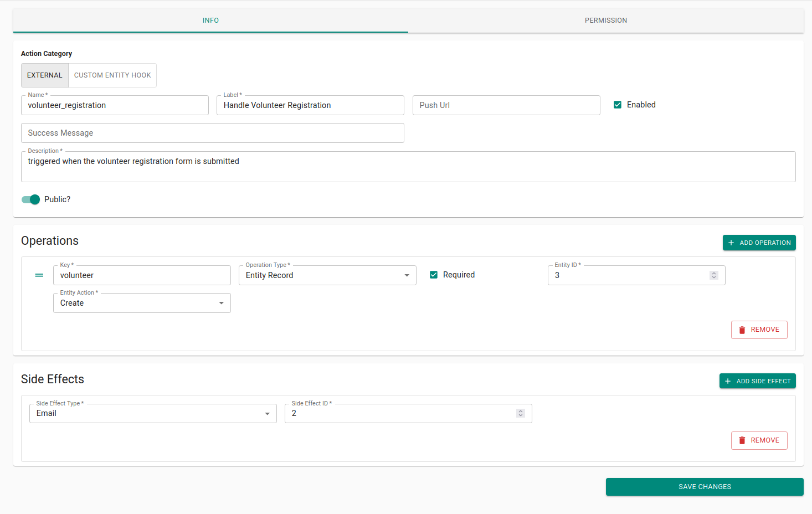Click the Operations heading

(x=50, y=241)
